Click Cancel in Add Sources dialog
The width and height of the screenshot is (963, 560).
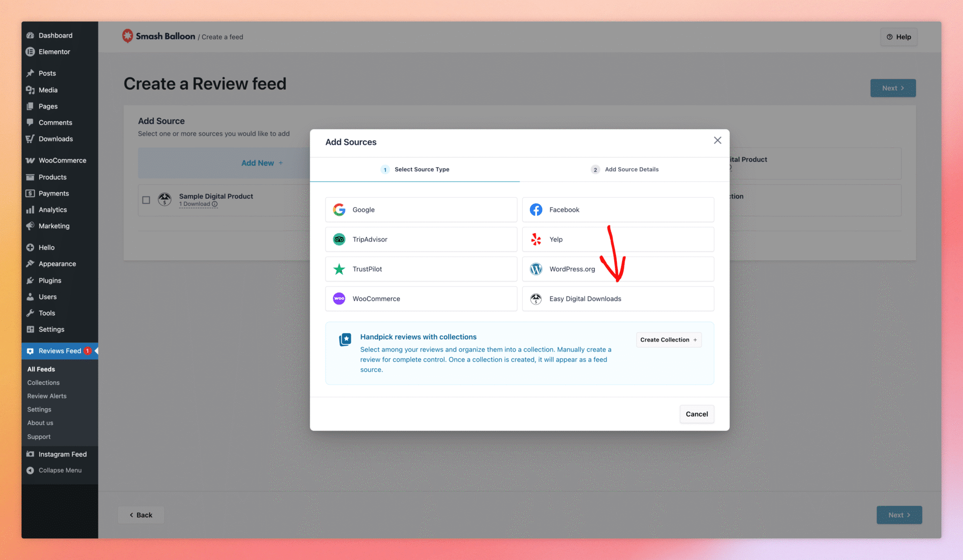coord(697,414)
